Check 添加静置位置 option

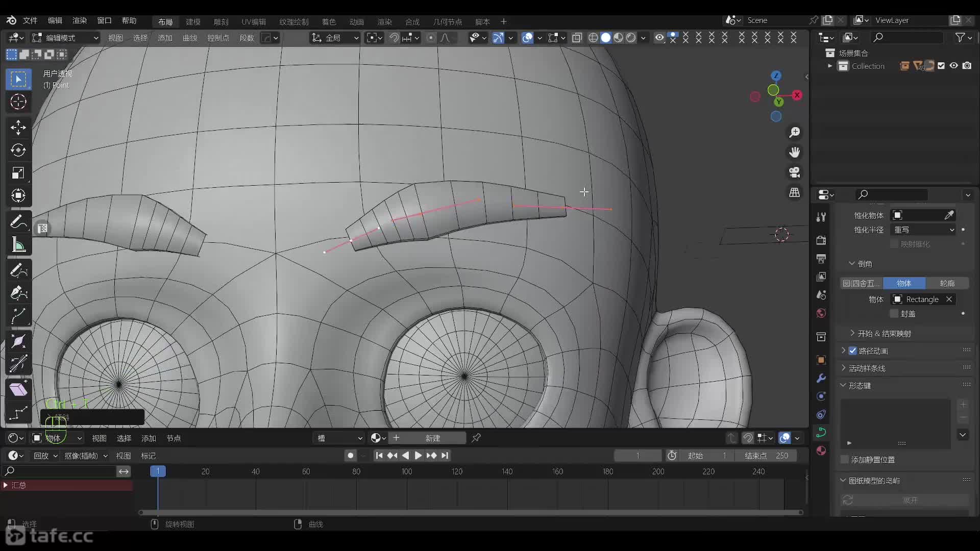845,460
